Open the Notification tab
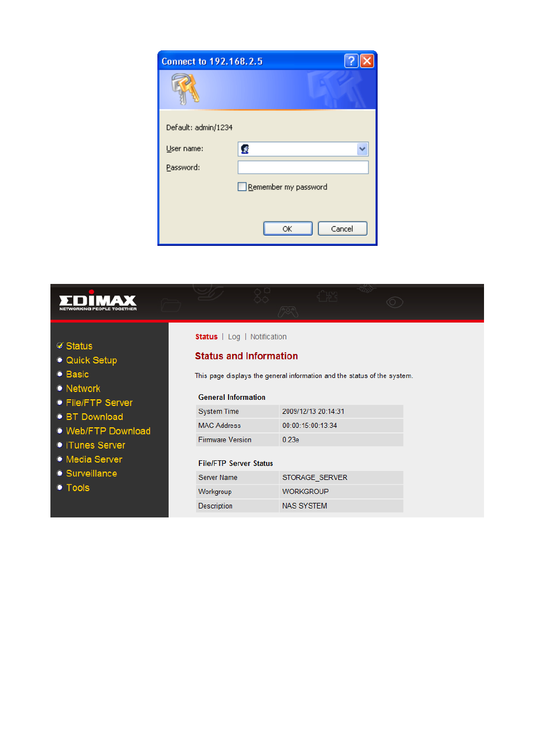Image resolution: width=535 pixels, height=756 pixels. pos(268,337)
